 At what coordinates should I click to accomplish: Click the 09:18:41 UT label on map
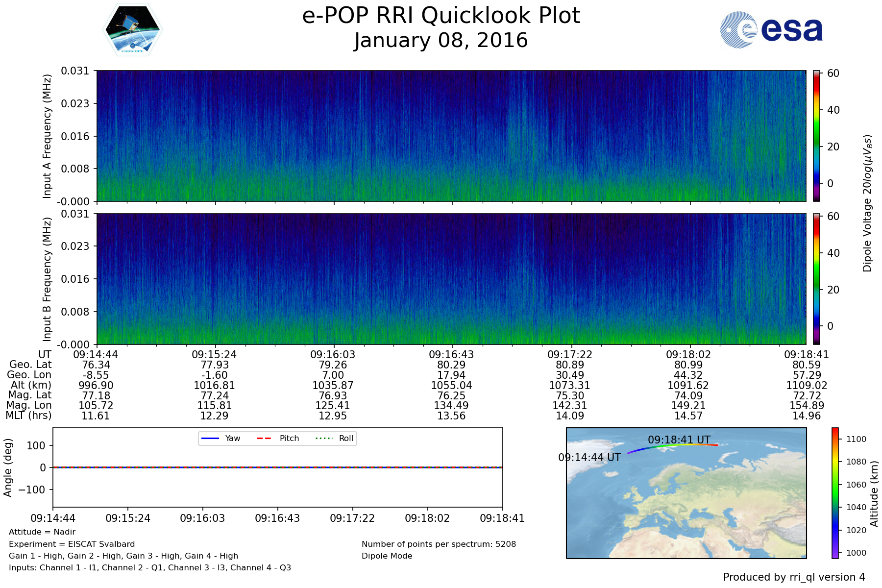pyautogui.click(x=679, y=440)
